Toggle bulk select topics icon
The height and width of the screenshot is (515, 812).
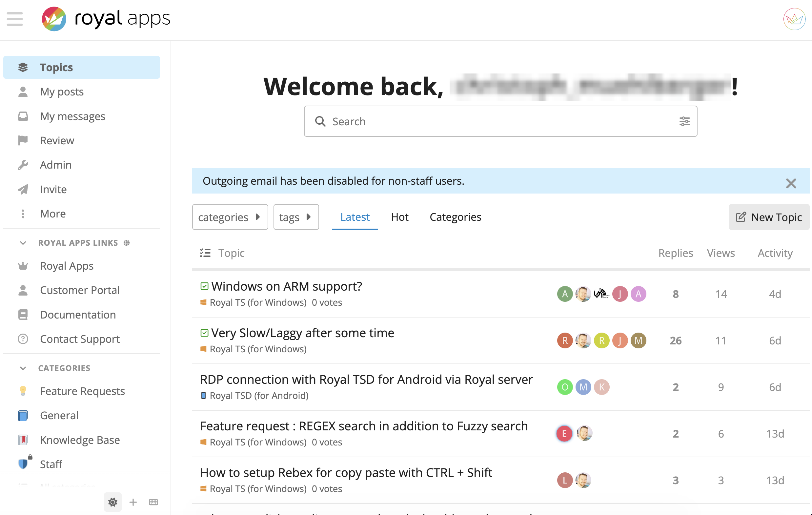[205, 253]
